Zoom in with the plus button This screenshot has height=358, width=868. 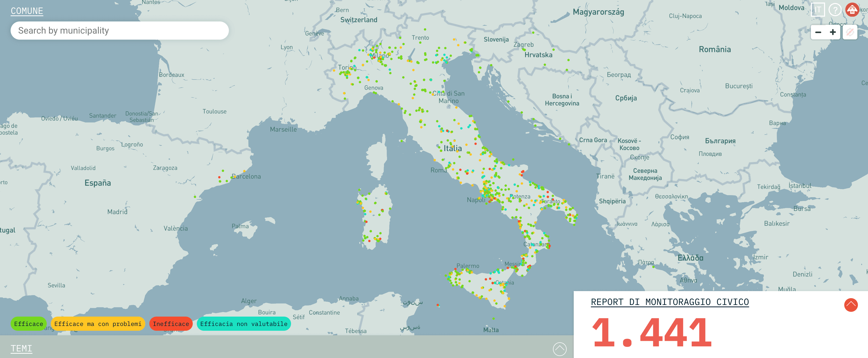click(833, 32)
